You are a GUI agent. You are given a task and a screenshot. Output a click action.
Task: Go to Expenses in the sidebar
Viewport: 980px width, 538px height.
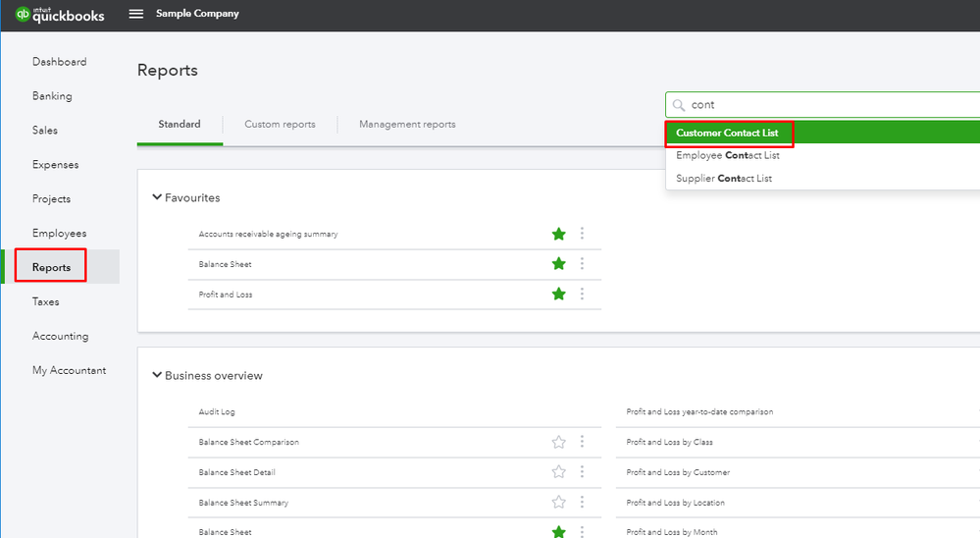(x=55, y=165)
